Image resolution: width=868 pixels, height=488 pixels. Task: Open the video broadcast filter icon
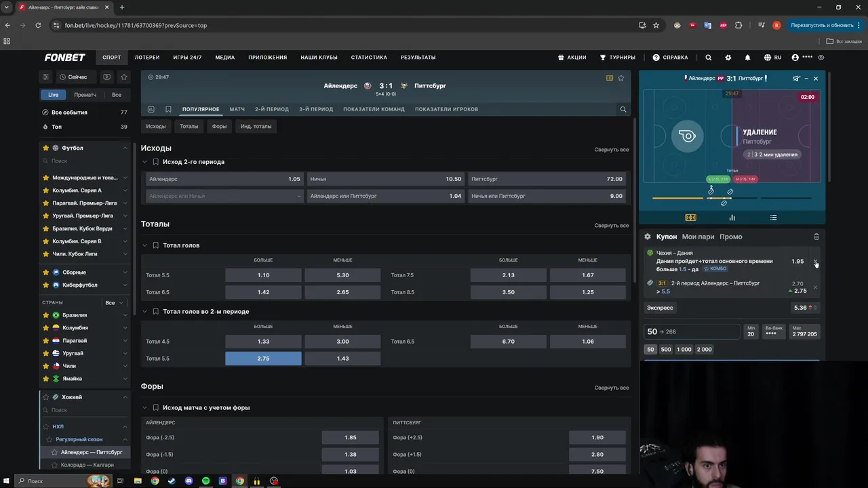click(x=106, y=77)
